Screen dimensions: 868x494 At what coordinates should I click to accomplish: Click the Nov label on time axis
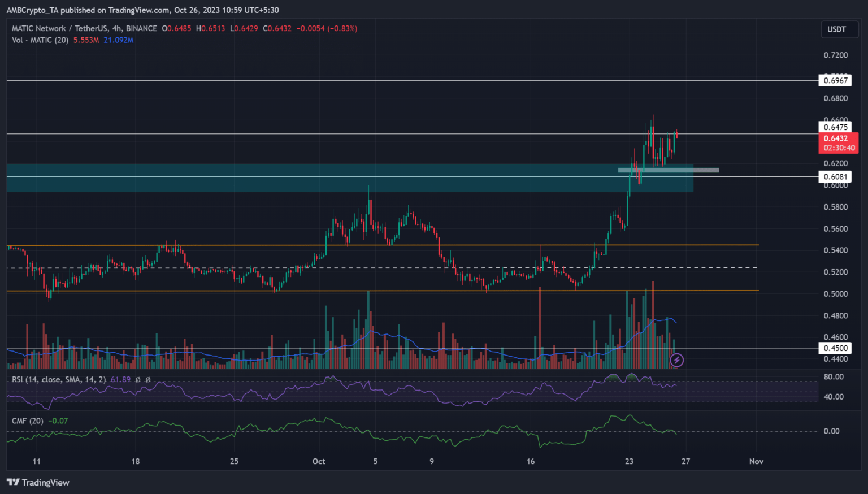click(756, 461)
